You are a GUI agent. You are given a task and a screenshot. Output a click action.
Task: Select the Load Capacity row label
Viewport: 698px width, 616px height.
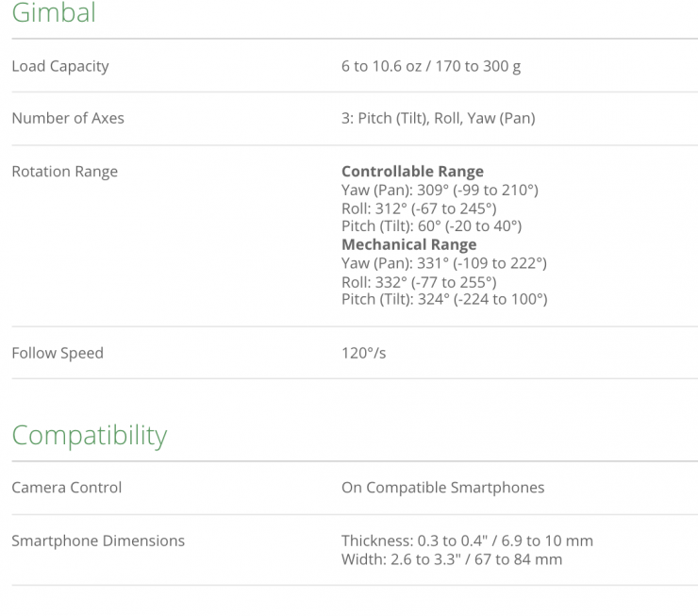click(x=60, y=66)
